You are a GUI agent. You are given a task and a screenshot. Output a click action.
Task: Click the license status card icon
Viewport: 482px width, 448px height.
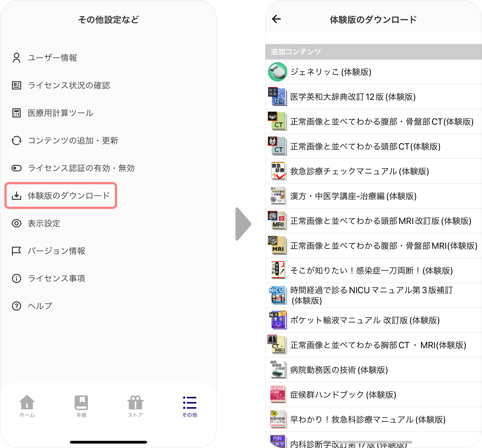click(x=17, y=85)
